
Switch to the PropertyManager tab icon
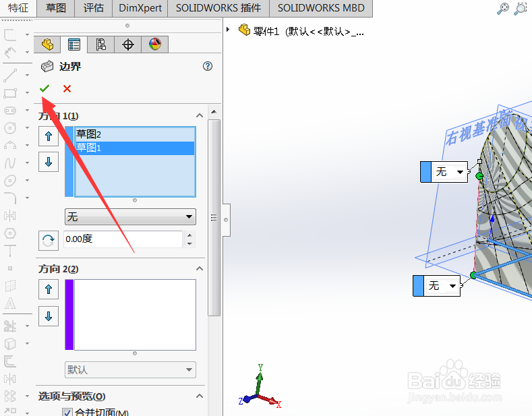click(x=74, y=44)
